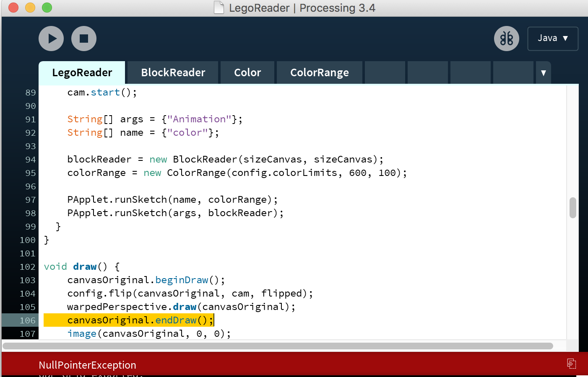Viewport: 588px width, 377px height.
Task: Click the horizontal scrollbar thumb
Action: pyautogui.click(x=278, y=346)
